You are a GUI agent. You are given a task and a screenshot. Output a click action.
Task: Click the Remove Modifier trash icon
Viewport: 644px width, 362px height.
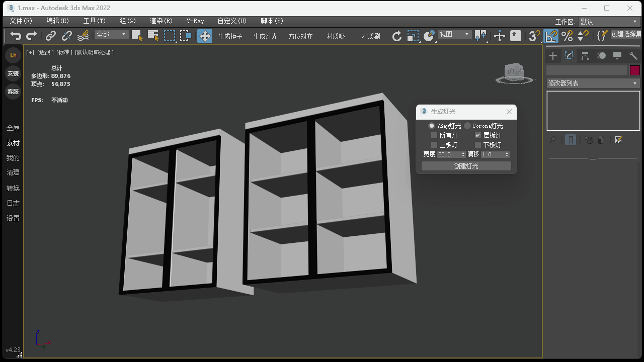click(x=601, y=140)
